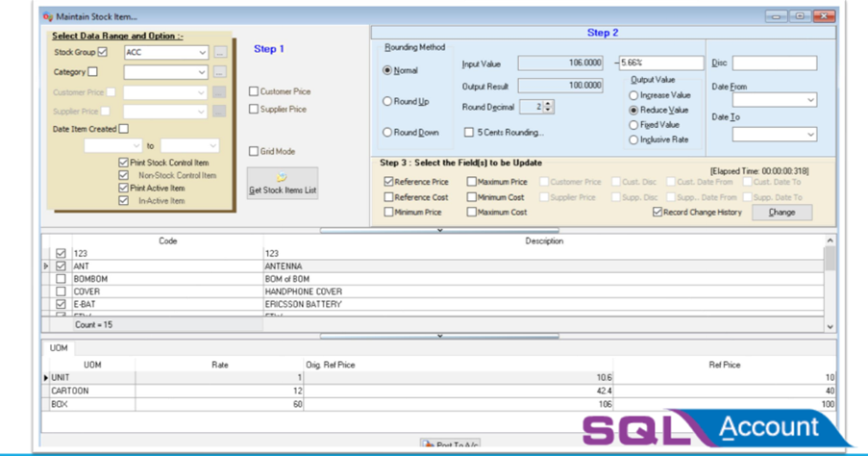This screenshot has height=456, width=868.
Task: Click the Disc input field
Action: (774, 63)
